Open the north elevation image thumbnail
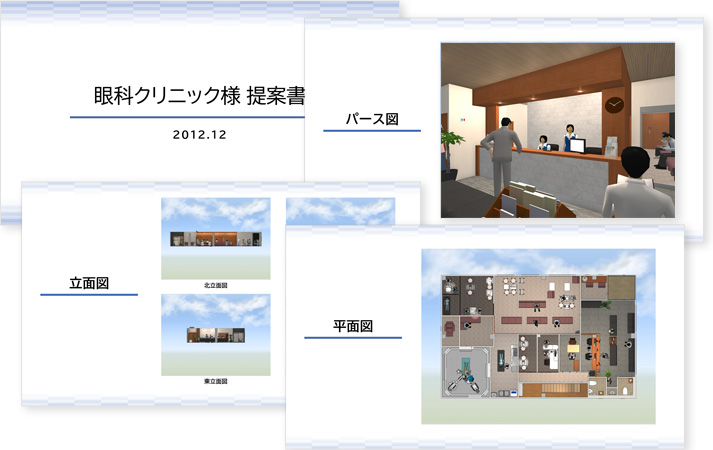 tap(215, 238)
